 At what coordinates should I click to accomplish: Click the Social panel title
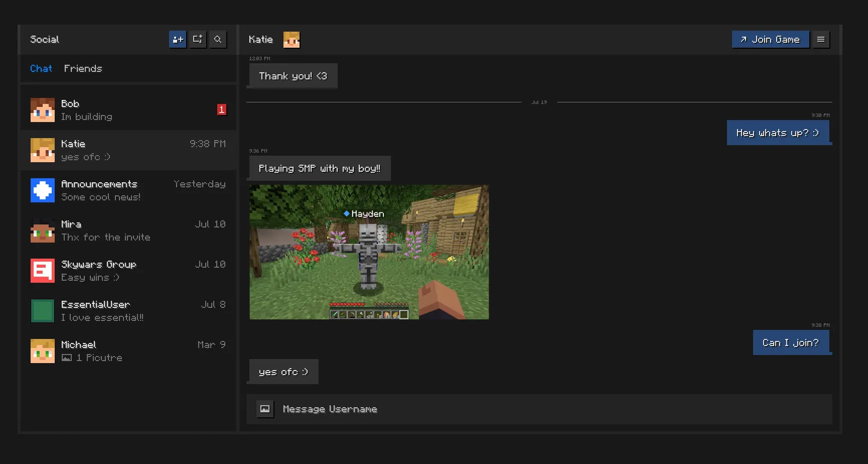(45, 39)
